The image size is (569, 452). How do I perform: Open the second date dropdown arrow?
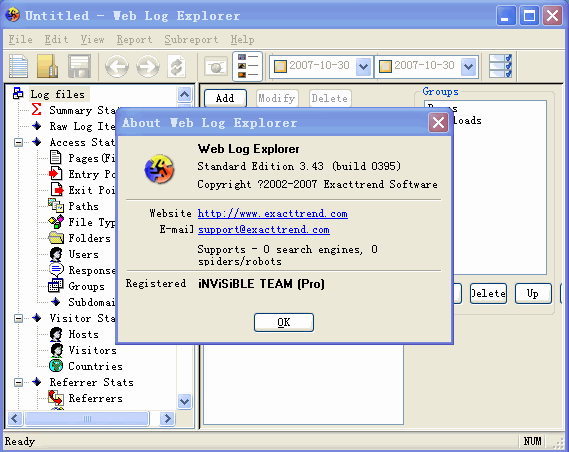[x=468, y=66]
